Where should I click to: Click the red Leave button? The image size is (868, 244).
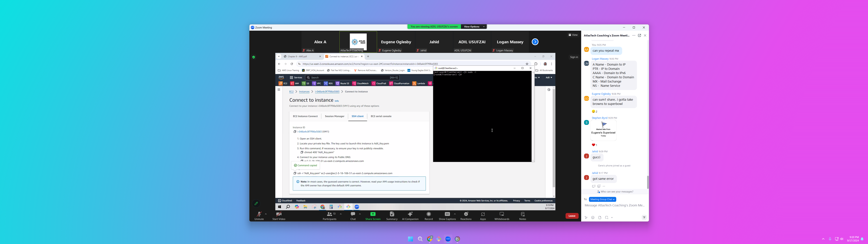pyautogui.click(x=571, y=216)
